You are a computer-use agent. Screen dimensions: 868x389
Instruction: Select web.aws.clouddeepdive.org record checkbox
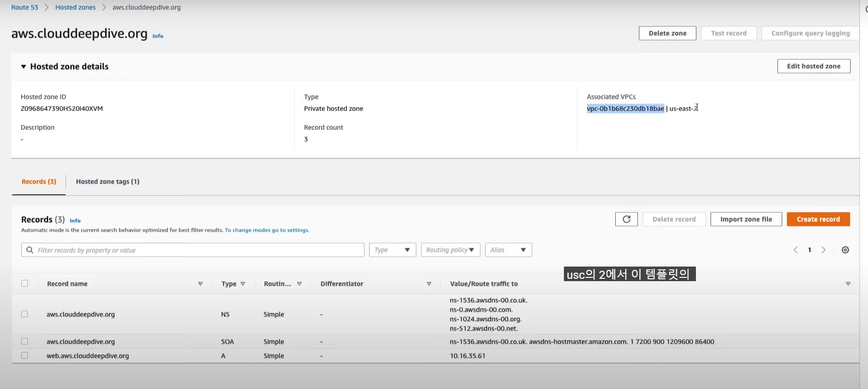point(25,356)
